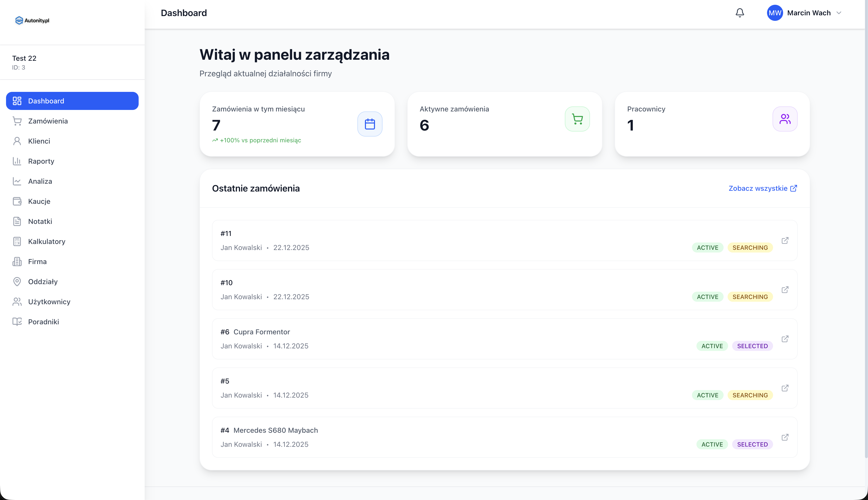
Task: Click the Autonity.pl logo
Action: click(x=32, y=21)
